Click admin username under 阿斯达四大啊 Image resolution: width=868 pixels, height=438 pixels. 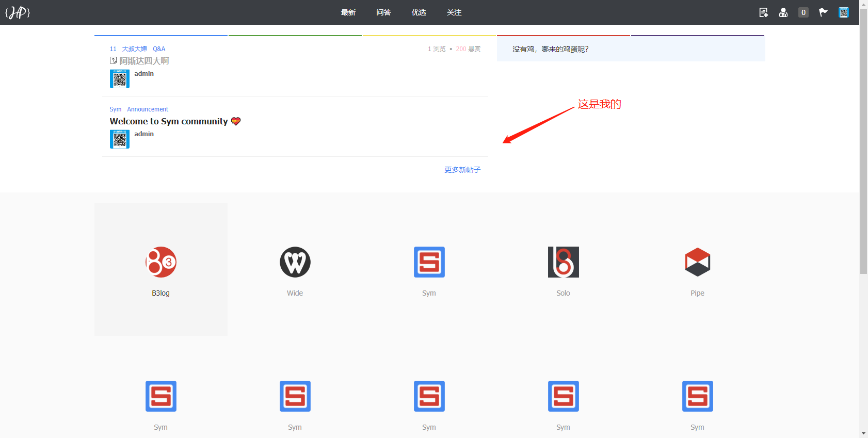(144, 74)
